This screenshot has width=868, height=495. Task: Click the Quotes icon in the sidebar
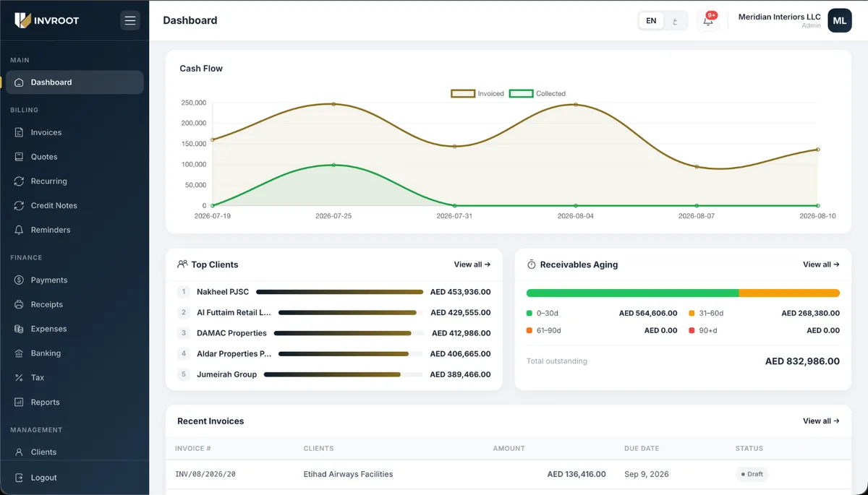click(19, 157)
